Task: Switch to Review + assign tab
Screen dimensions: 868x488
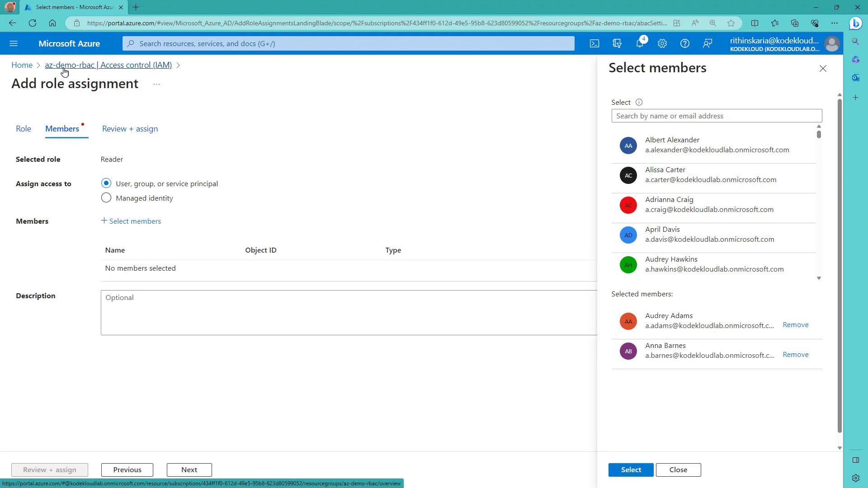Action: click(x=130, y=129)
